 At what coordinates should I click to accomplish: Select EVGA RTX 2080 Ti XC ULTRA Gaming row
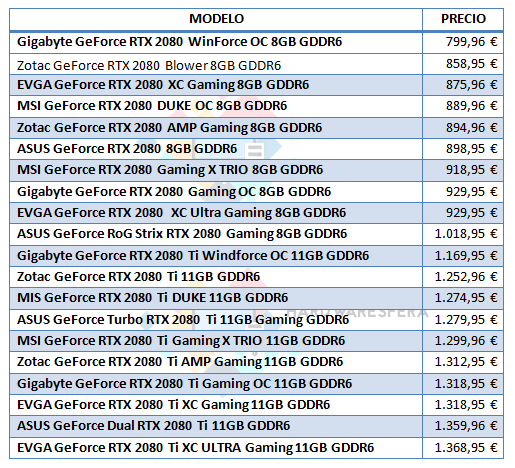[256, 448]
